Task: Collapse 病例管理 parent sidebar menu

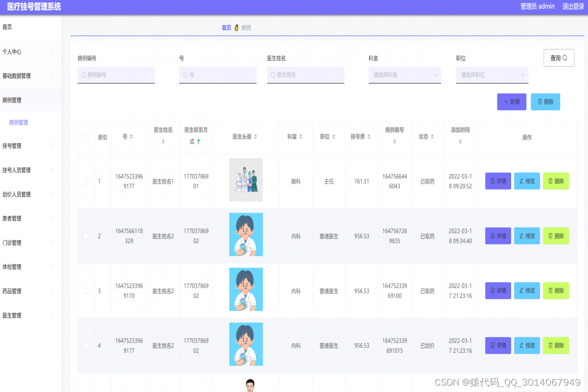Action: [31, 99]
